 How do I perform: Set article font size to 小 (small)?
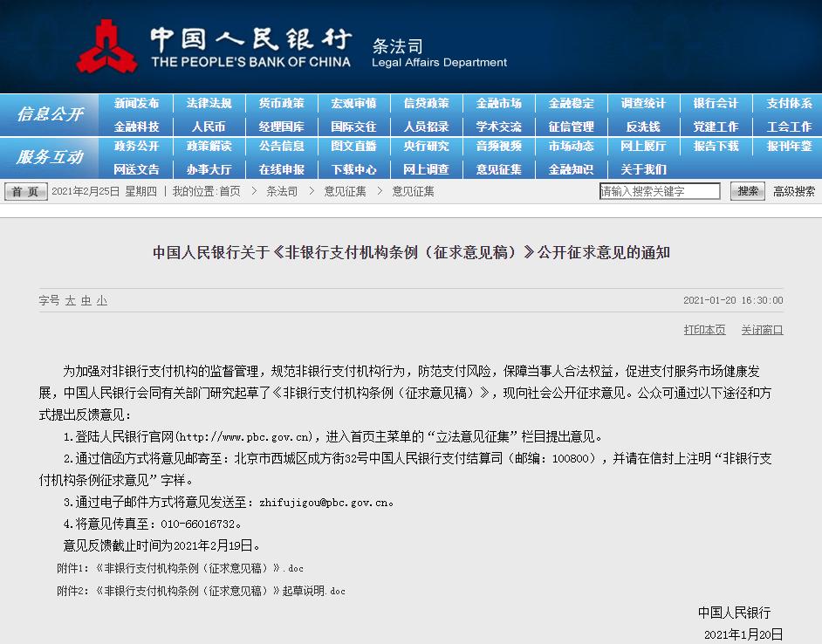102,300
